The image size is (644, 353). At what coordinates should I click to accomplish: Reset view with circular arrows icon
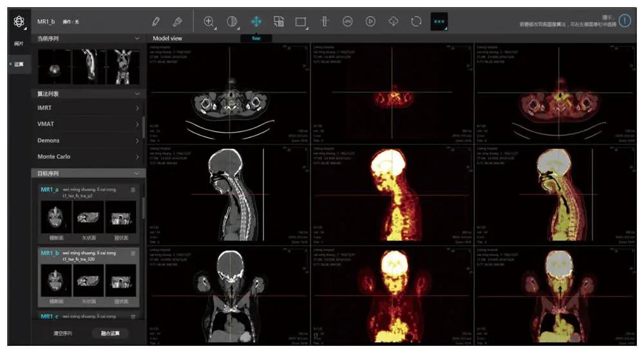pos(416,21)
